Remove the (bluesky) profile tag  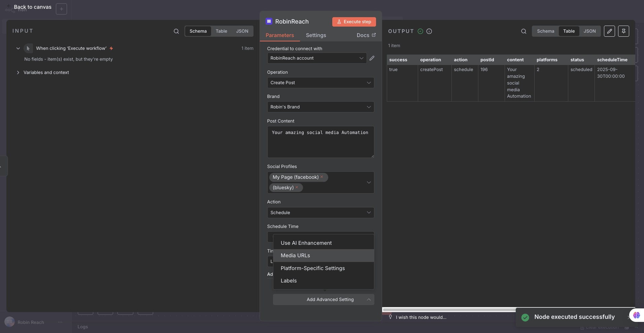click(297, 187)
